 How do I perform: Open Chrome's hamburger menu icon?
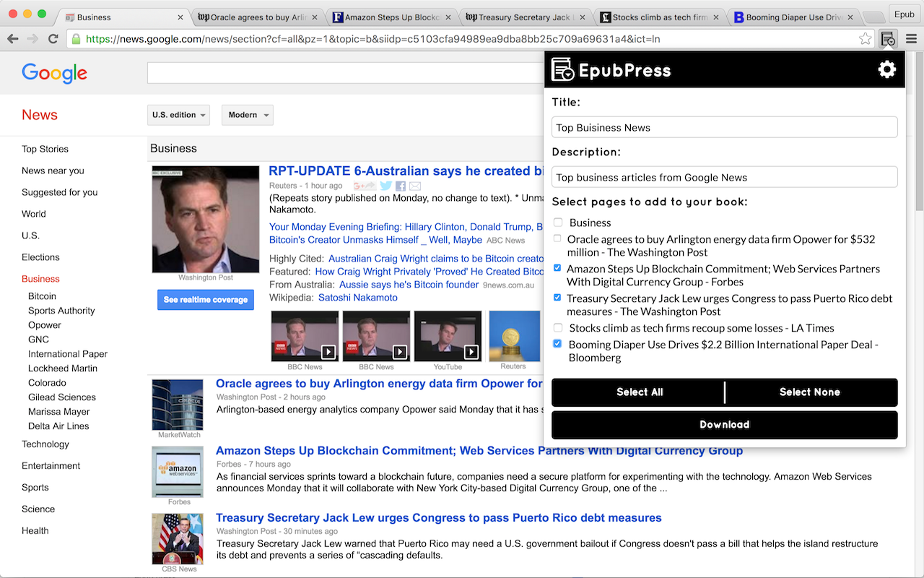911,38
